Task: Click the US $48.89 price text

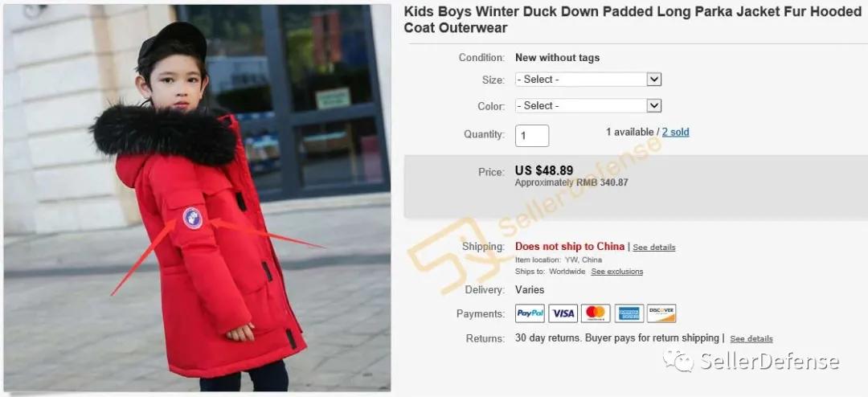Action: point(544,170)
